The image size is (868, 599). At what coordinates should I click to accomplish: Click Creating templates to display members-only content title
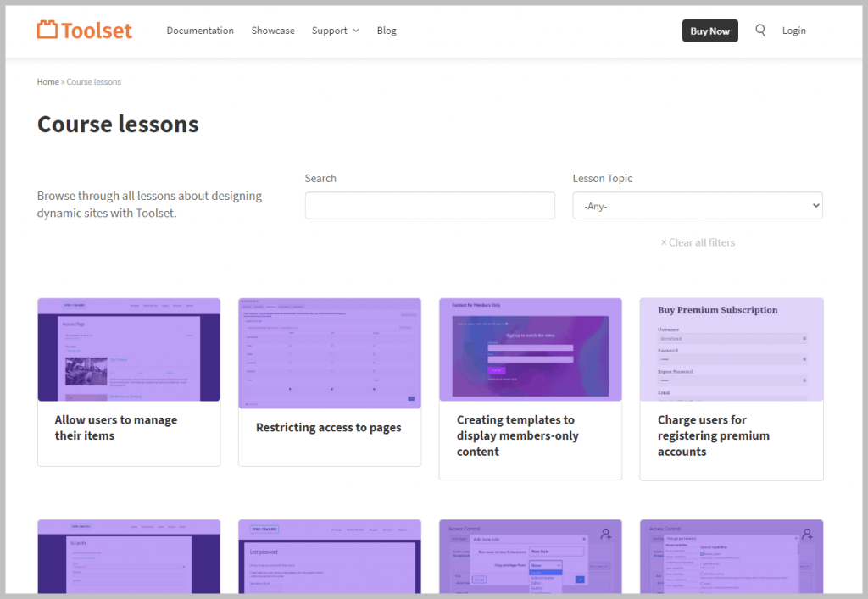tap(518, 435)
